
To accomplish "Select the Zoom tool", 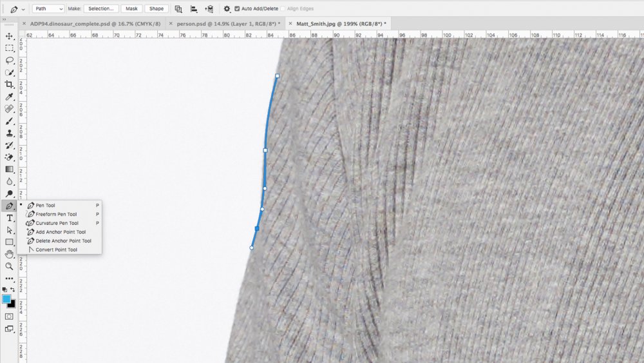I will (x=9, y=266).
